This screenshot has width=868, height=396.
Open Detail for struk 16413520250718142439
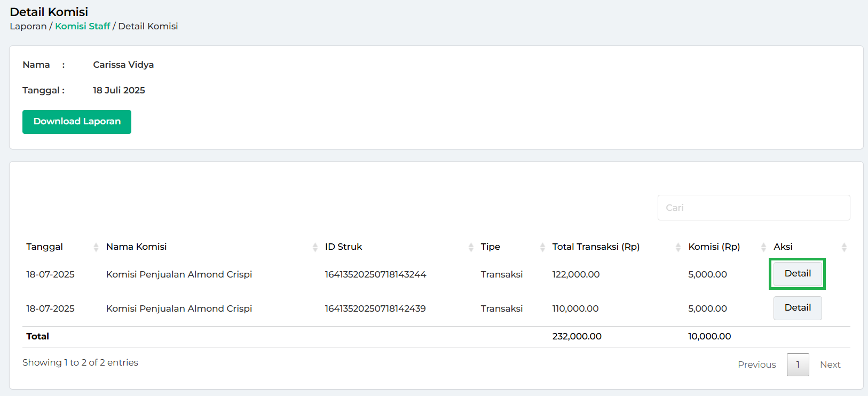pyautogui.click(x=798, y=308)
